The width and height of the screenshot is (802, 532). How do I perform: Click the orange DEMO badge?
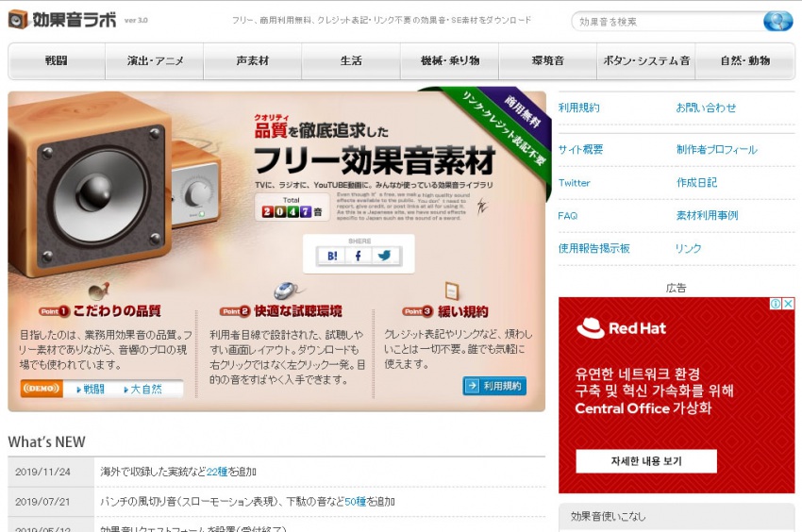[42, 389]
